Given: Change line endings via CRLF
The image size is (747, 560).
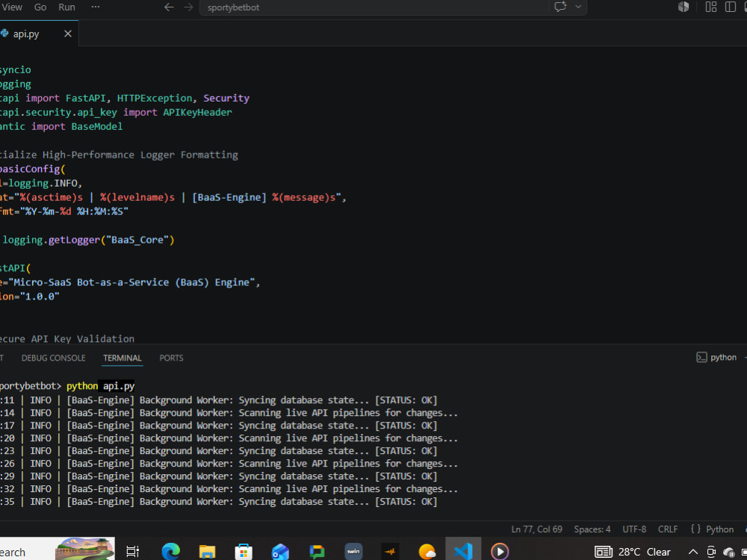Looking at the screenshot, I should (668, 529).
